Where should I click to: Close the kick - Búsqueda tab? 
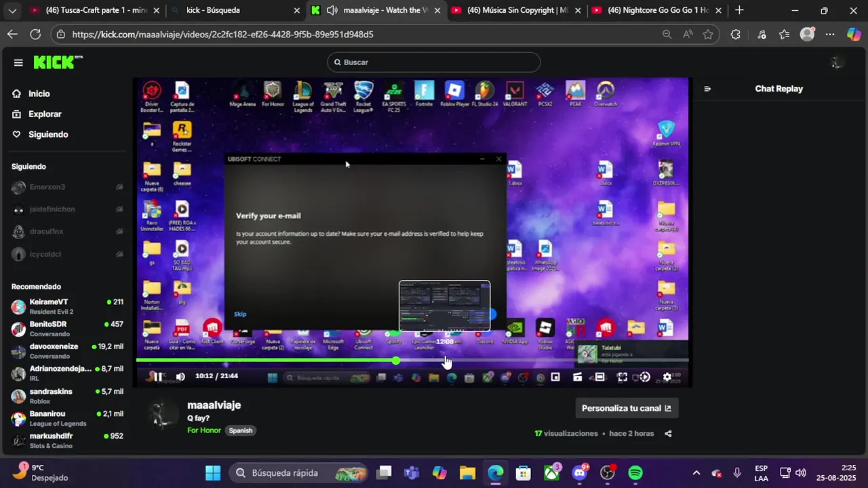(x=296, y=10)
